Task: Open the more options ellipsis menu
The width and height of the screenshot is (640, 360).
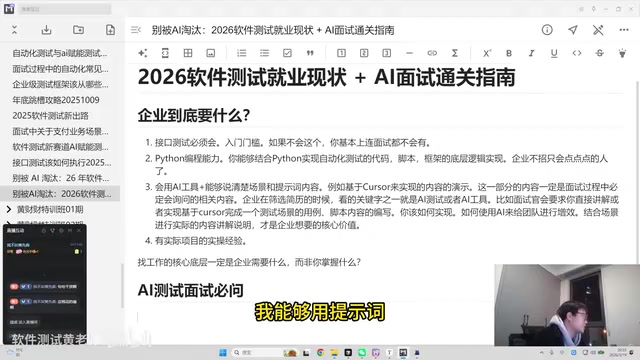Action: [624, 30]
